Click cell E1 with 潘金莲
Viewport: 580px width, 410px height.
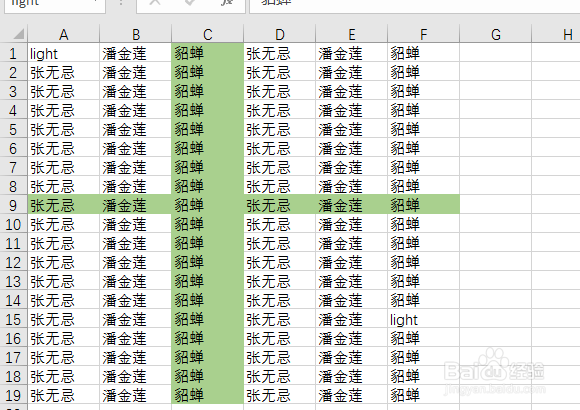coord(351,53)
